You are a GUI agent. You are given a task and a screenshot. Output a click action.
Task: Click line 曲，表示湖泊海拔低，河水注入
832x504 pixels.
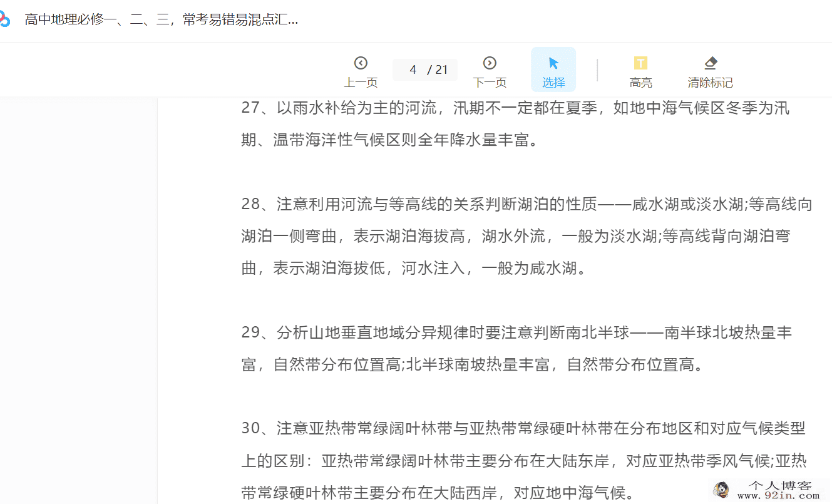pyautogui.click(x=414, y=269)
